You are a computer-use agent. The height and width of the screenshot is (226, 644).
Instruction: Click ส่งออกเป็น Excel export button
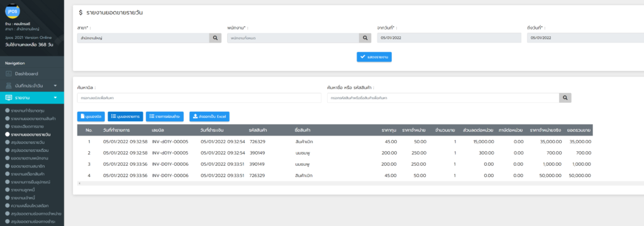click(x=209, y=117)
